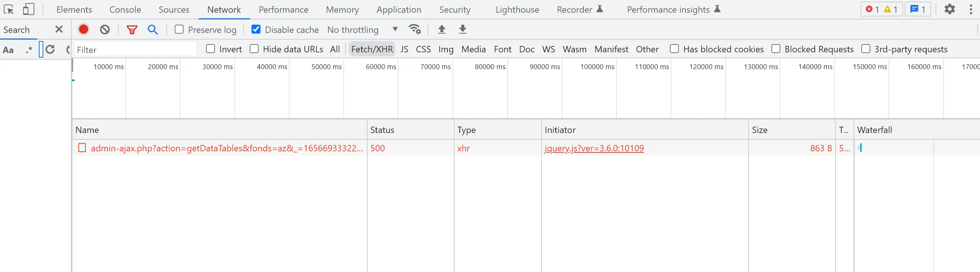Screen dimensions: 980x272
Task: Open the Lighthouse tab
Action: (517, 9)
